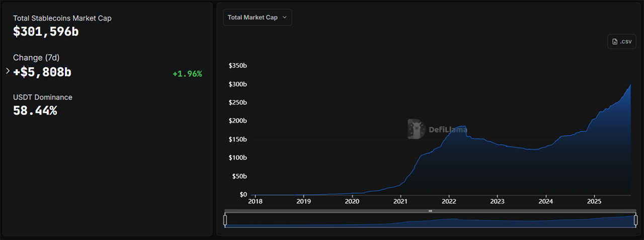The height and width of the screenshot is (240, 644).
Task: Click the +$5,808b weekly change value
Action: [42, 72]
